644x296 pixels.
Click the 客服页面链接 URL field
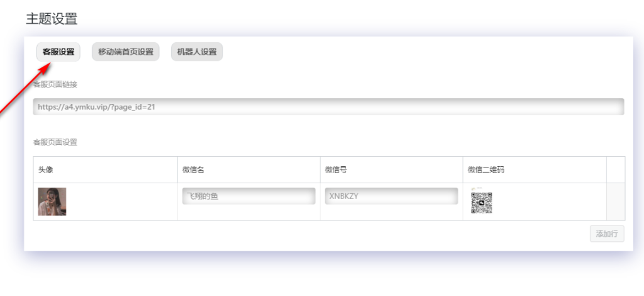pos(328,107)
